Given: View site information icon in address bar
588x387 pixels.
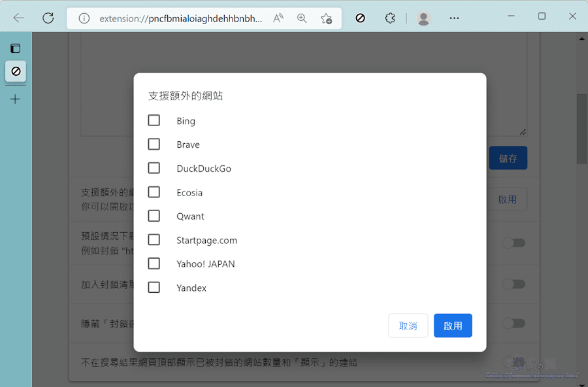Looking at the screenshot, I should click(84, 18).
